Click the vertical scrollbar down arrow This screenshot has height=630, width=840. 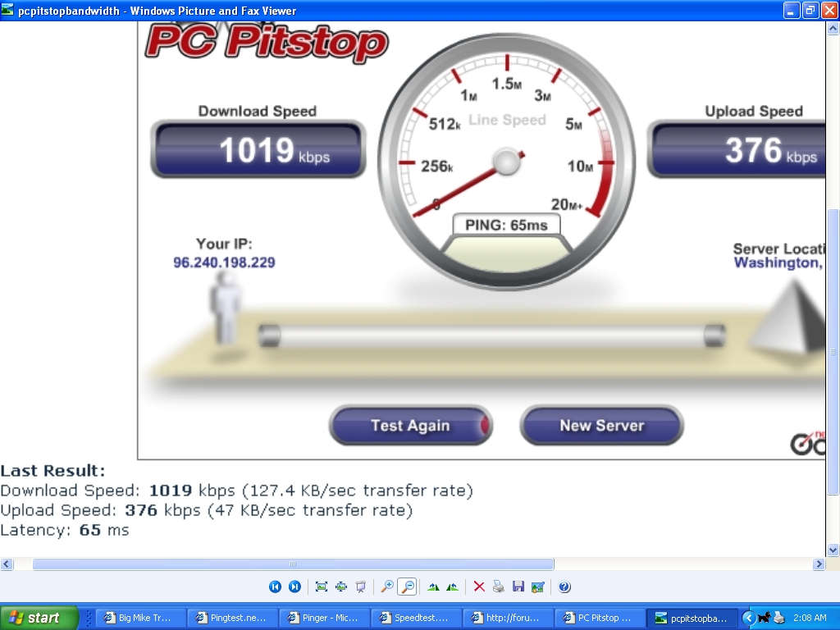tap(833, 550)
